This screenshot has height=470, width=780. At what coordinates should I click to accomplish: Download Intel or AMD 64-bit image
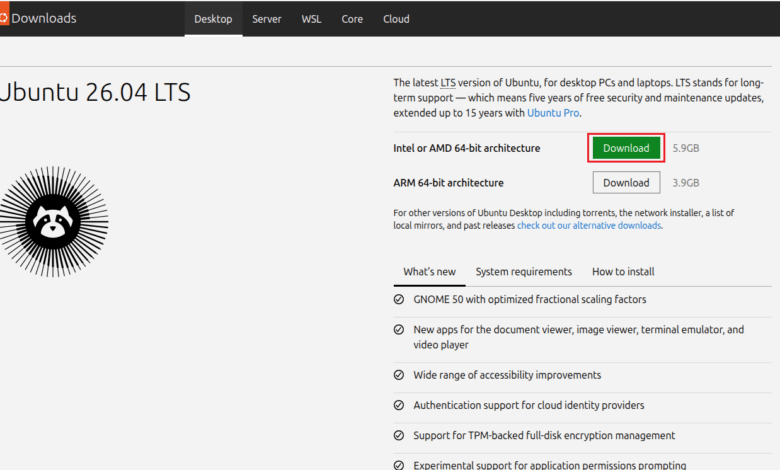tap(626, 148)
